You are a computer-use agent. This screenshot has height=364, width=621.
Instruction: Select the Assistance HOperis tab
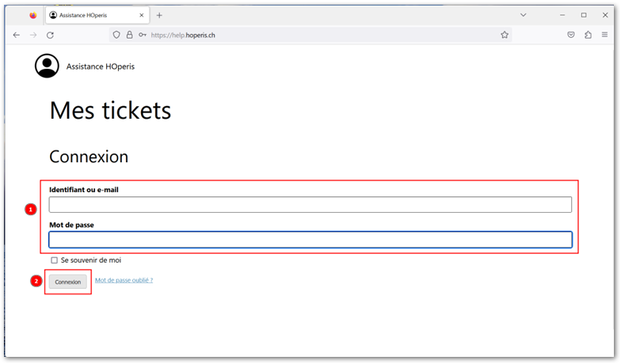pyautogui.click(x=91, y=15)
